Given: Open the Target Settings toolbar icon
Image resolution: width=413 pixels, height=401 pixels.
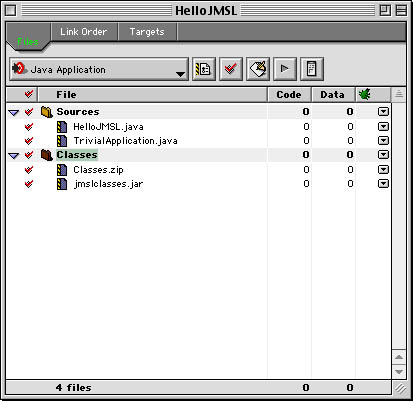Looking at the screenshot, I should tap(204, 69).
